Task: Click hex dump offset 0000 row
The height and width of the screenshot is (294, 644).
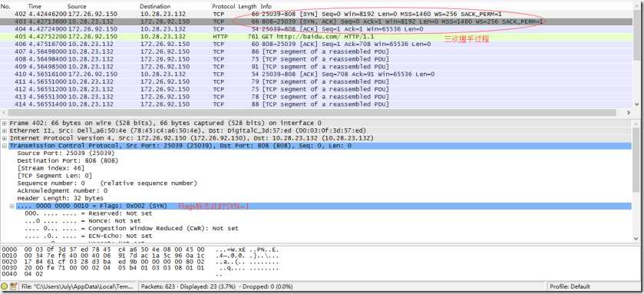Action: 140,249
